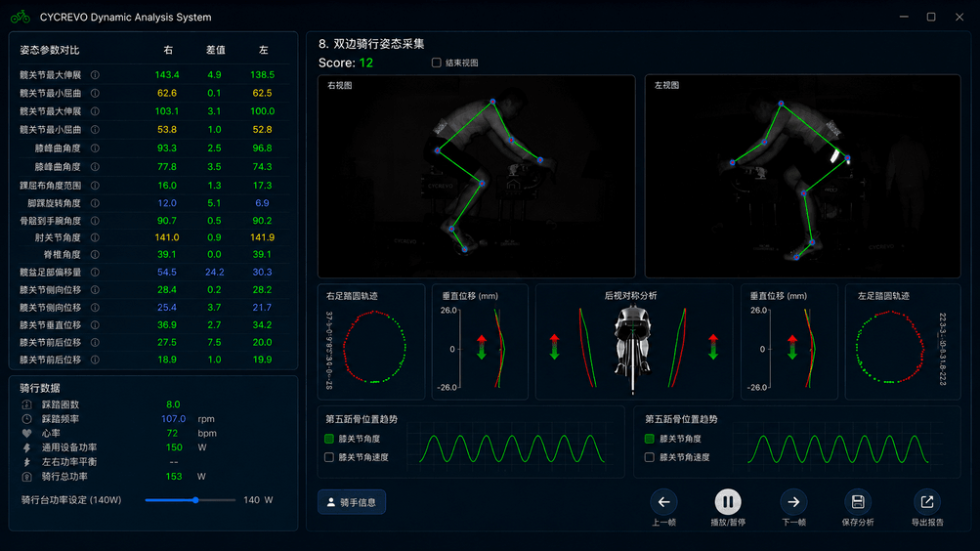Open info icon beside 膝关节垂直位移
Viewport: 980px width, 551px height.
[x=95, y=325]
